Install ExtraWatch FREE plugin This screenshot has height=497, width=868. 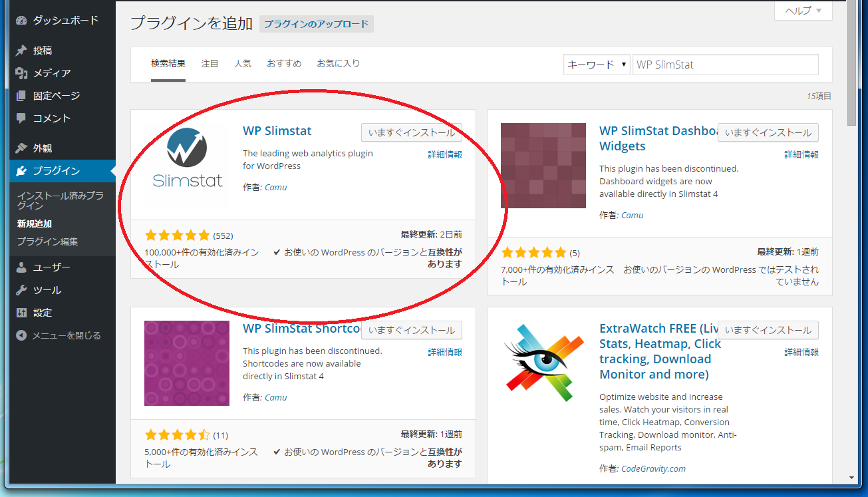tap(768, 330)
